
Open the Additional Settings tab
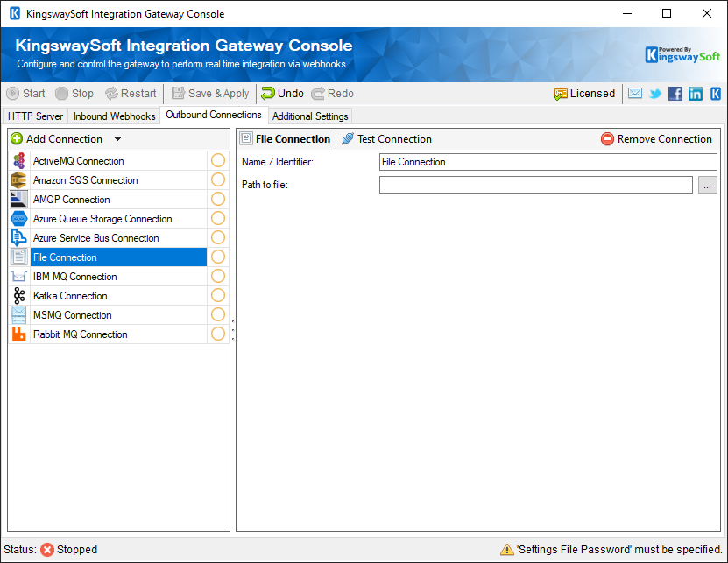(310, 116)
